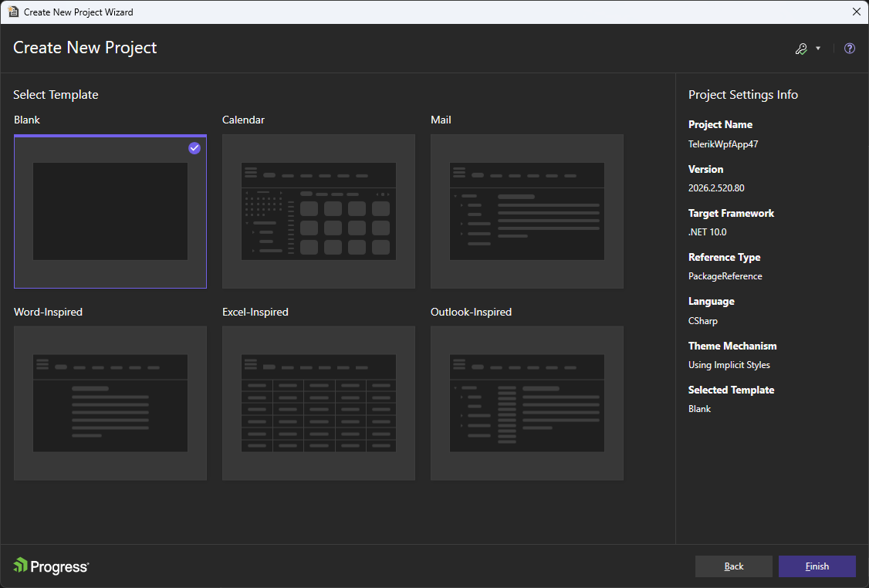The image size is (869, 588).
Task: Click the CSharp language value
Action: [703, 321]
